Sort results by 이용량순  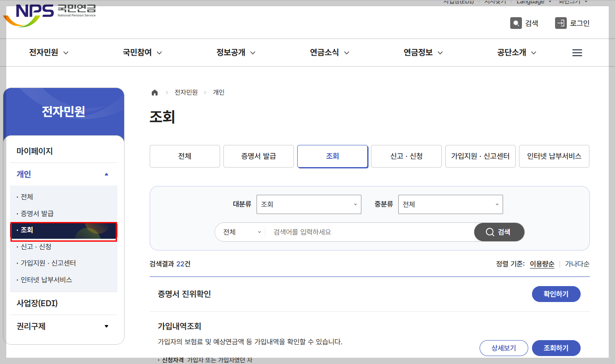542,264
